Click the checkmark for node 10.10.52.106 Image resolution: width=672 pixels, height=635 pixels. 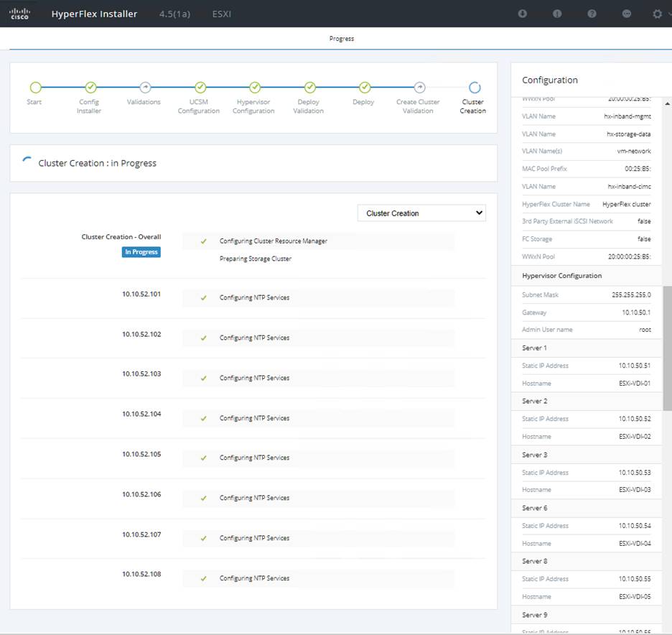[204, 499]
